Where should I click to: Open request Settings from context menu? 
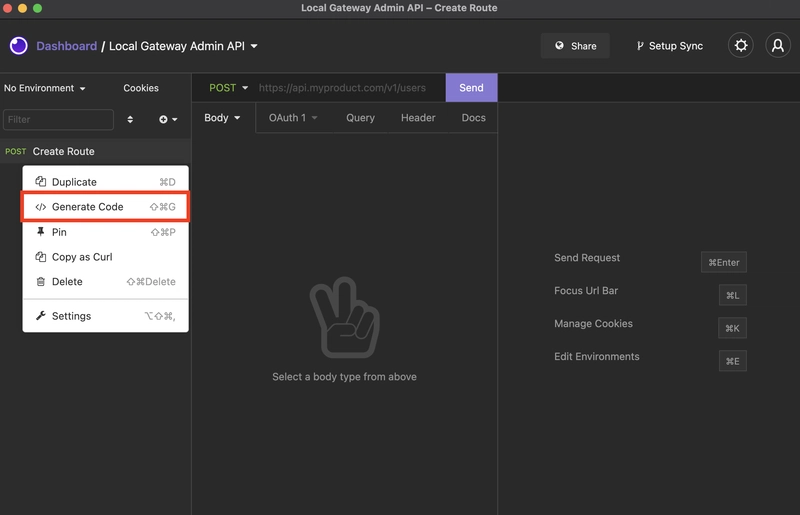coord(106,316)
